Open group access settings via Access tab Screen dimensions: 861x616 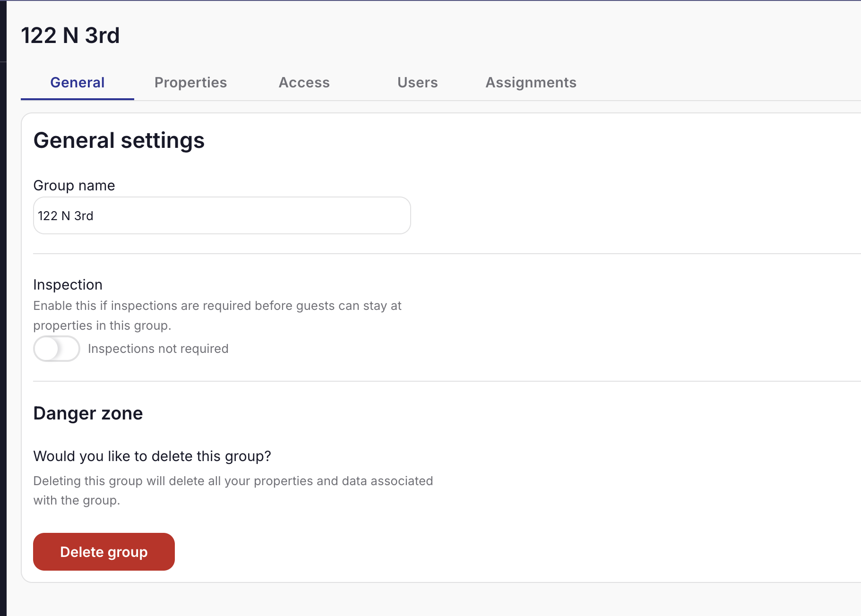tap(304, 82)
